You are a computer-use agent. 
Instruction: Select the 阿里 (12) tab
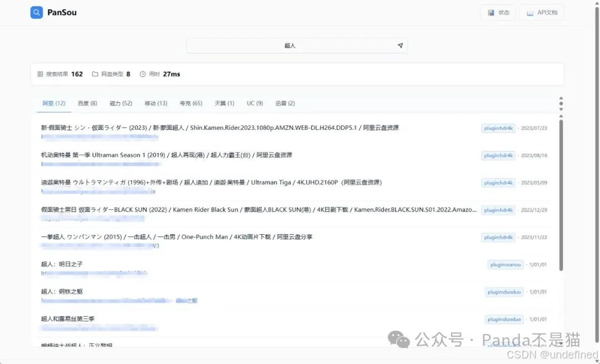(54, 103)
